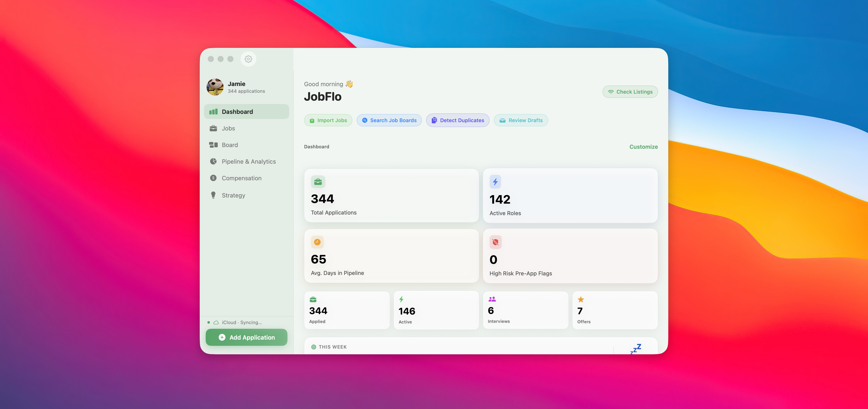Open settings gear in the title bar
The width and height of the screenshot is (868, 409).
click(248, 59)
